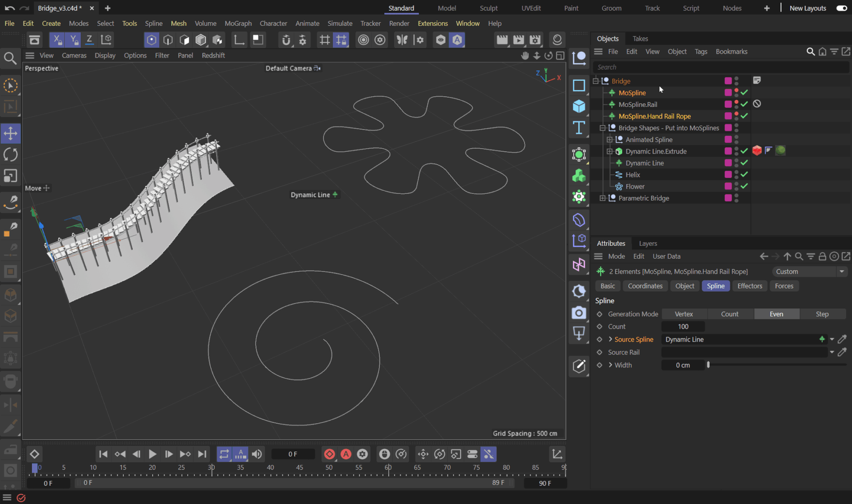Open the Custom mode dropdown
Image resolution: width=852 pixels, height=504 pixels.
click(x=809, y=272)
